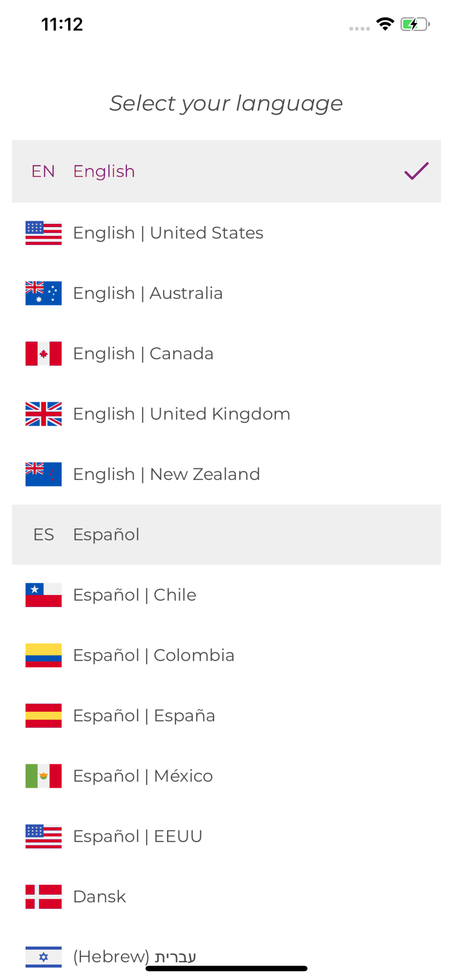The width and height of the screenshot is (453, 980).
Task: Choose English | United Kingdom
Action: click(226, 414)
